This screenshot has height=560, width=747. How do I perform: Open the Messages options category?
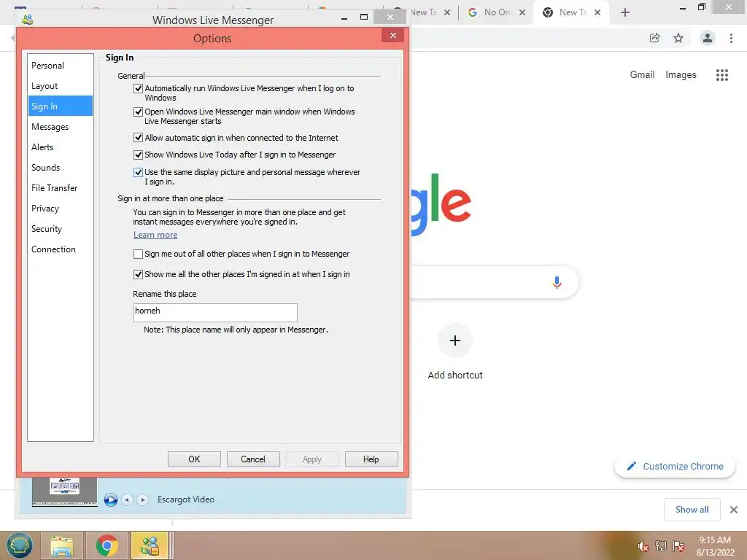[60, 127]
